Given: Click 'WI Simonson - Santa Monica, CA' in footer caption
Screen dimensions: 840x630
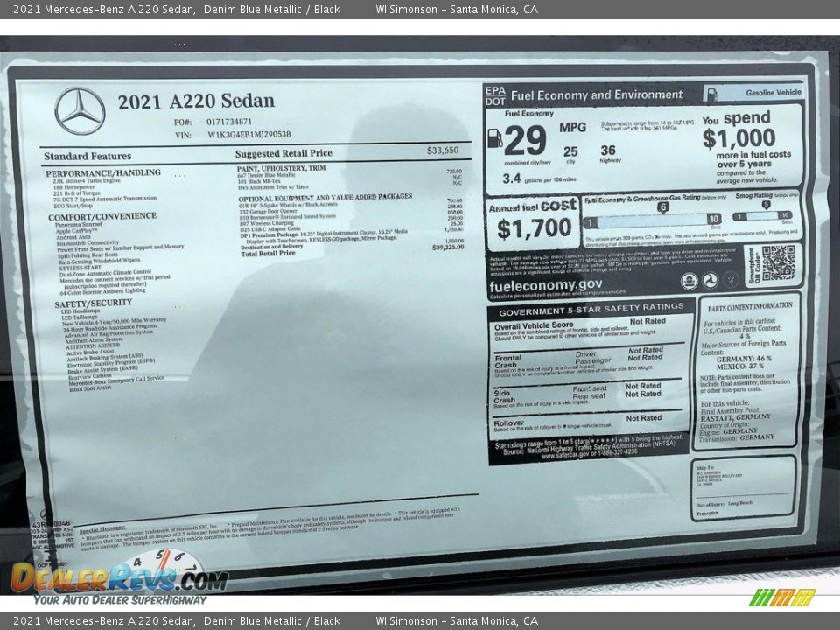Looking at the screenshot, I should click(457, 621).
